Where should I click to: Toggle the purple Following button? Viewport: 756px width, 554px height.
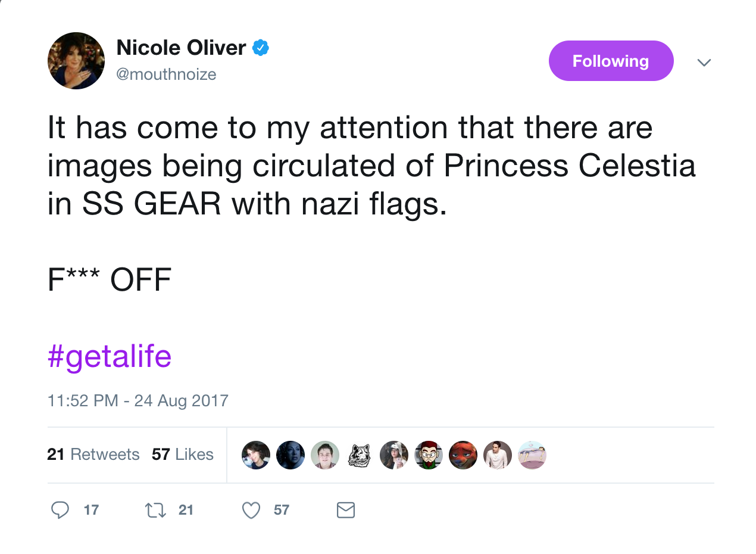pos(611,61)
